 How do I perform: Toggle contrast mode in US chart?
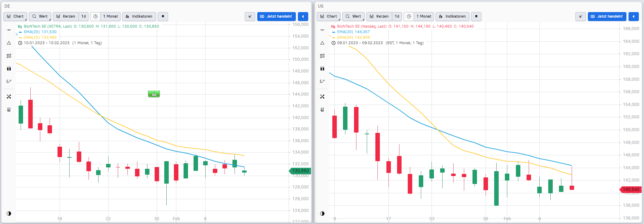(x=322, y=213)
